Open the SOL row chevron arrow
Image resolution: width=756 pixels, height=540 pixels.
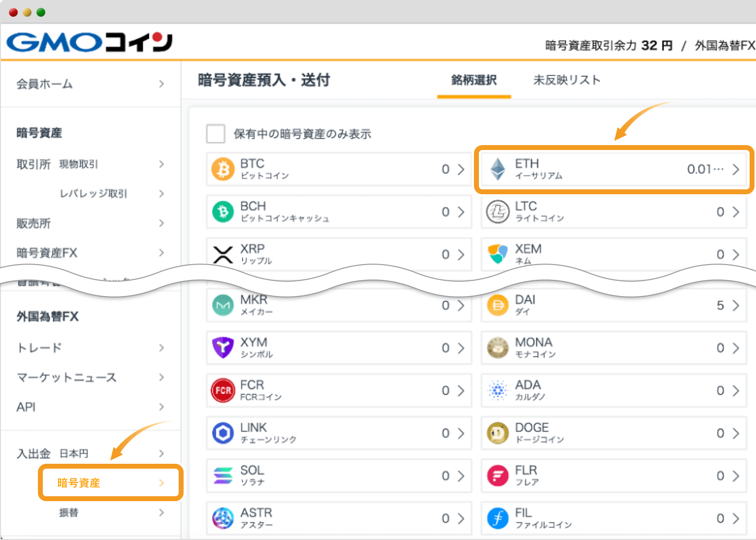tap(461, 476)
